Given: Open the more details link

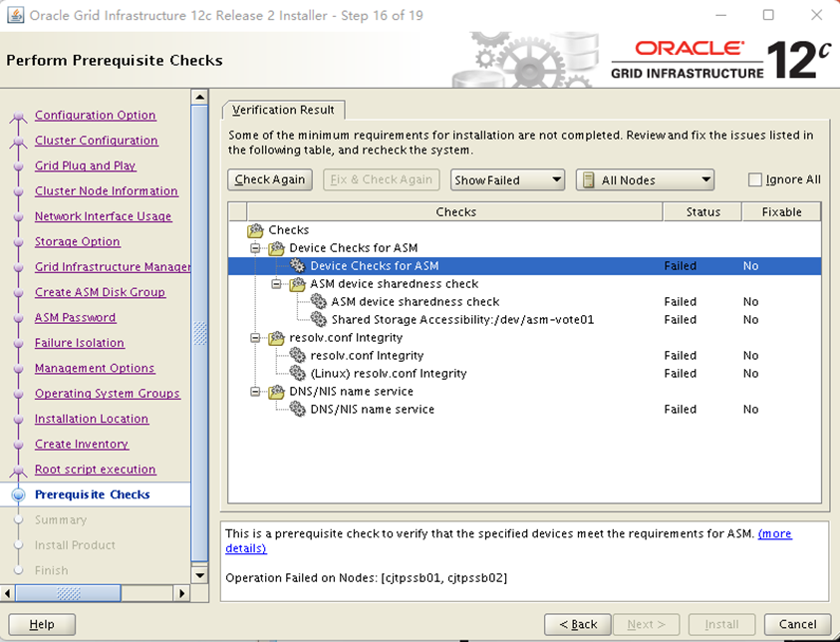Looking at the screenshot, I should [x=774, y=533].
